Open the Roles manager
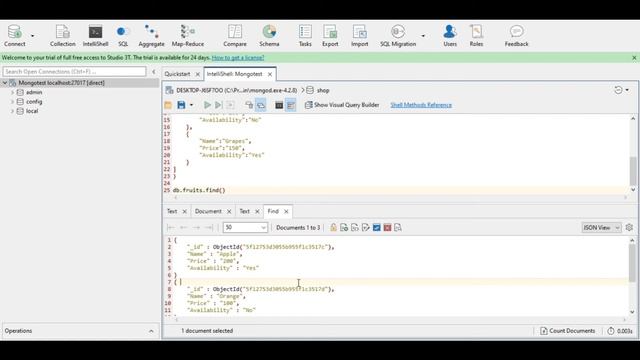640x360 pixels. (476, 36)
